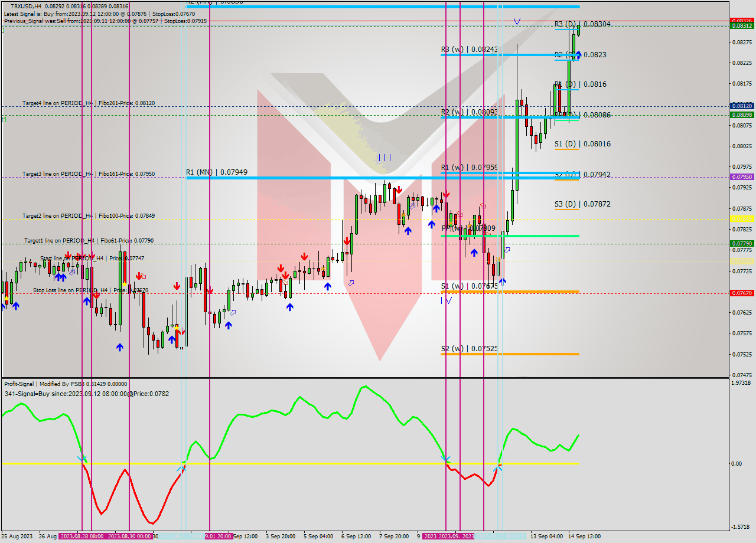Select the R2 (D) 0.0823 pivot label
The width and height of the screenshot is (756, 543).
tap(581, 55)
